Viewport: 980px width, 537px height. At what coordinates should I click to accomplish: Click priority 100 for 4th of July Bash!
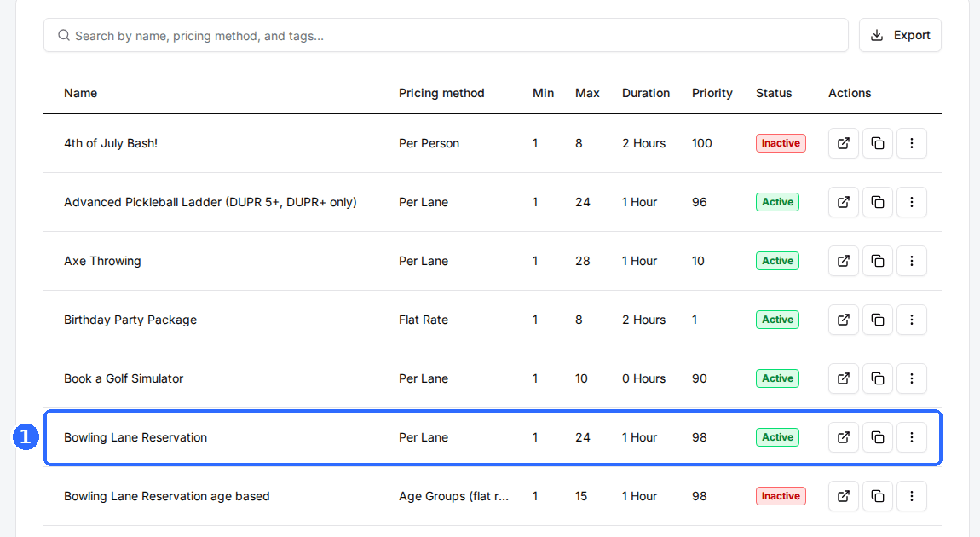pos(702,143)
